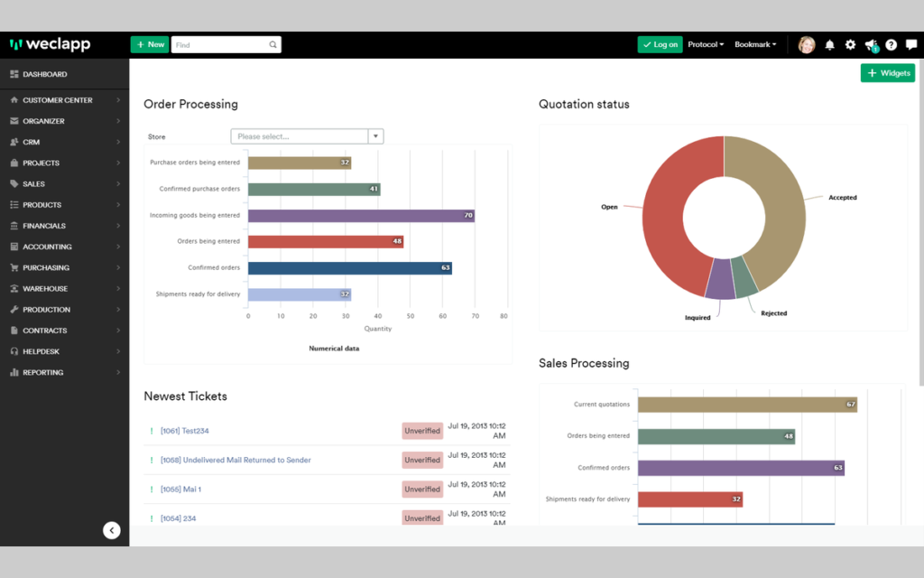Add widgets with the Widgets button
Screen dimensions: 924x578
888,73
